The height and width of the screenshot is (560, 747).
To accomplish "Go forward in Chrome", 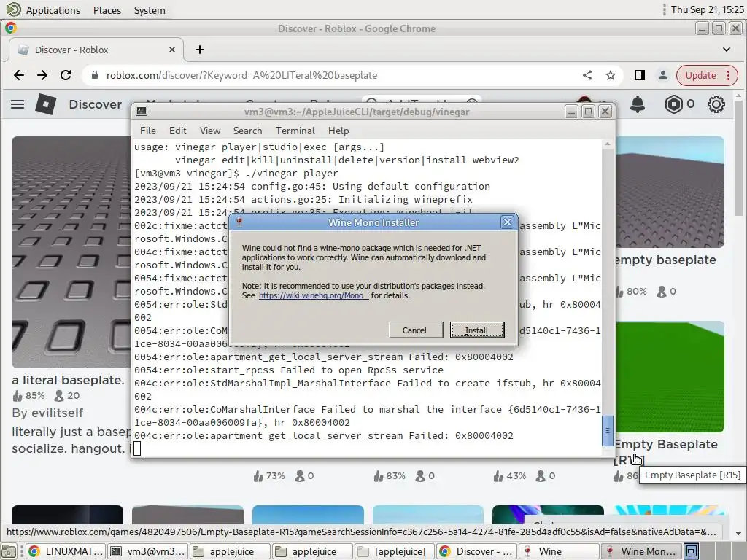I will click(x=42, y=75).
